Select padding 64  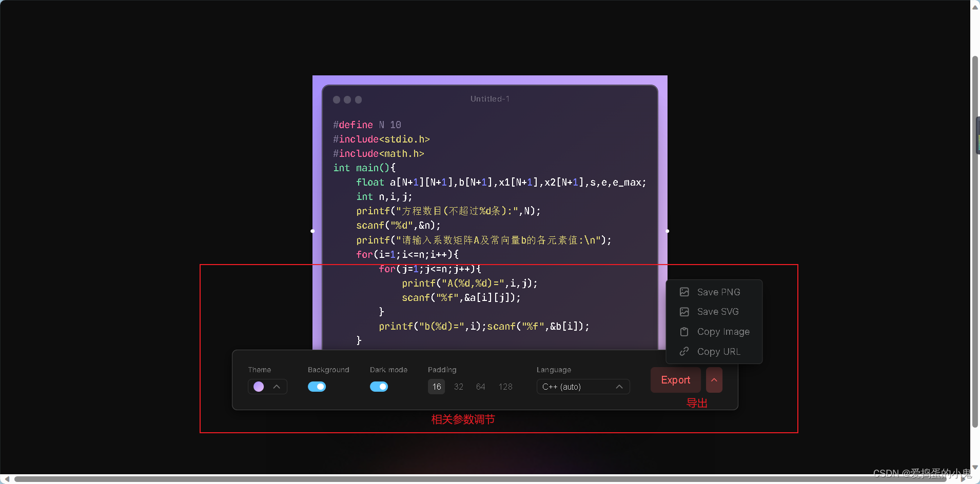pos(481,387)
